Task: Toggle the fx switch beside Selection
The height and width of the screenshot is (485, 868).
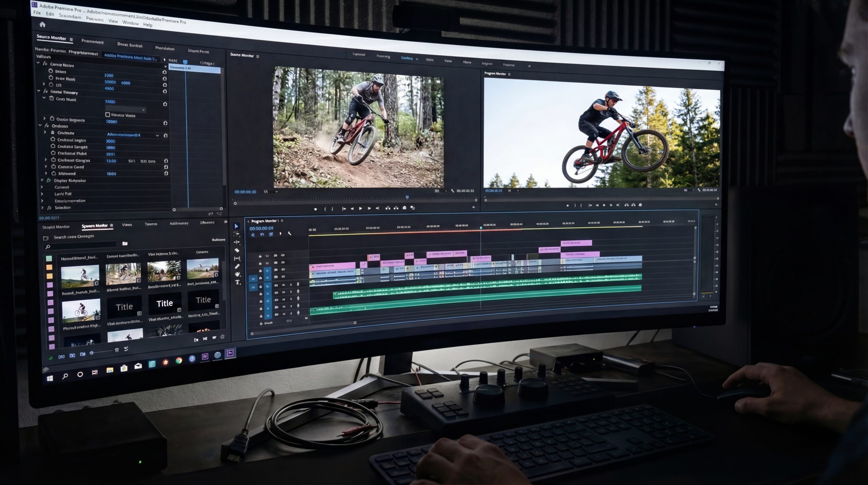Action: tap(49, 207)
